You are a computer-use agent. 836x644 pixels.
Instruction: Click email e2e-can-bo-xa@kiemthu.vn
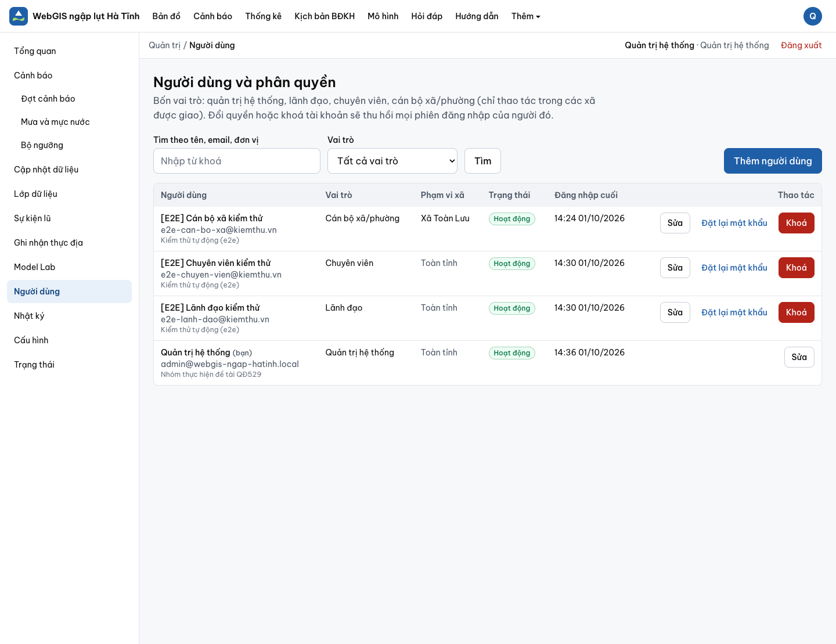219,230
